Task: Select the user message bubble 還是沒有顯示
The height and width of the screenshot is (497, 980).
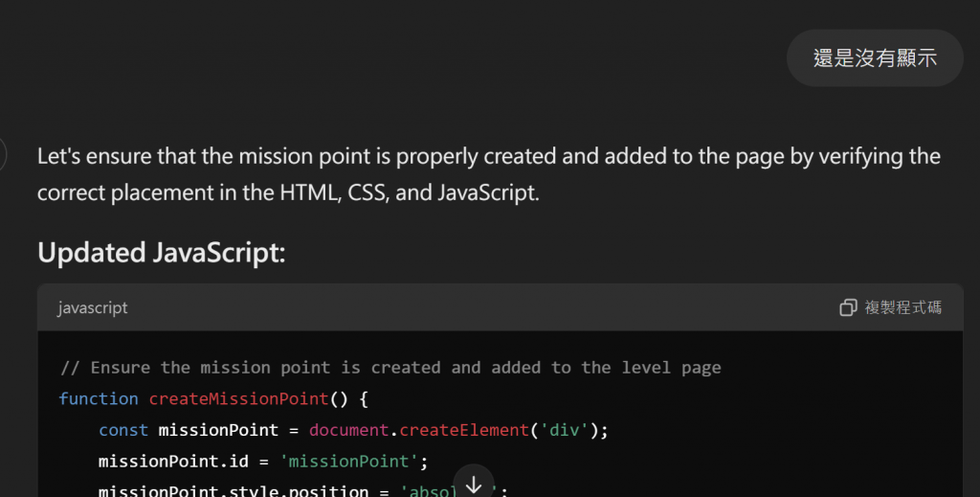Action: point(875,58)
